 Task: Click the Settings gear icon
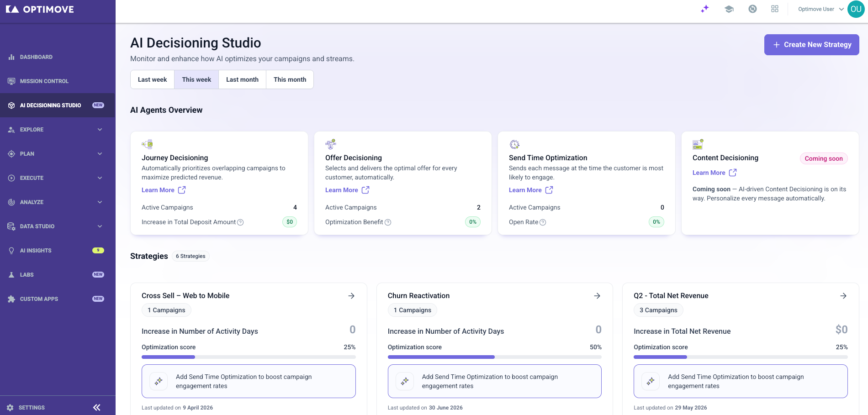[10, 408]
